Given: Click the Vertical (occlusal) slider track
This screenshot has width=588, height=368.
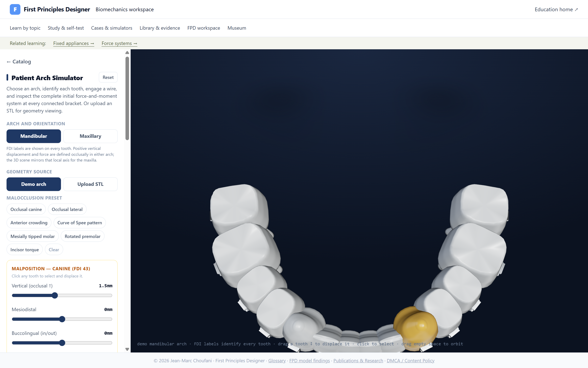Looking at the screenshot, I should click(x=62, y=295).
